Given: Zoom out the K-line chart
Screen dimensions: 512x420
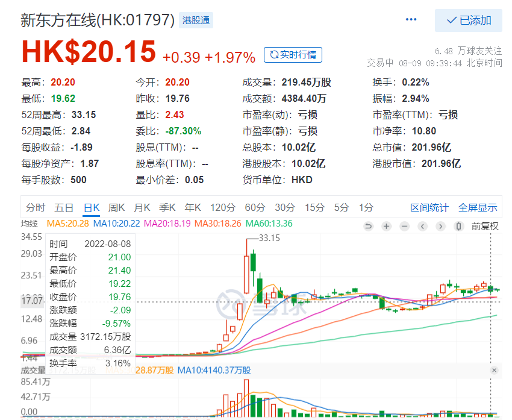Looking at the screenshot, I should tap(405, 227).
